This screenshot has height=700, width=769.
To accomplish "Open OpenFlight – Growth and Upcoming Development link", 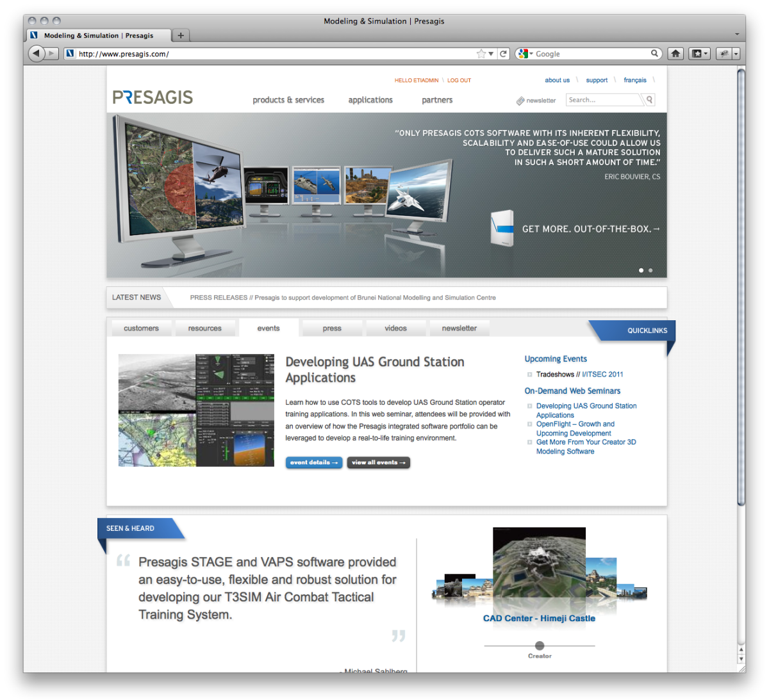I will point(575,428).
